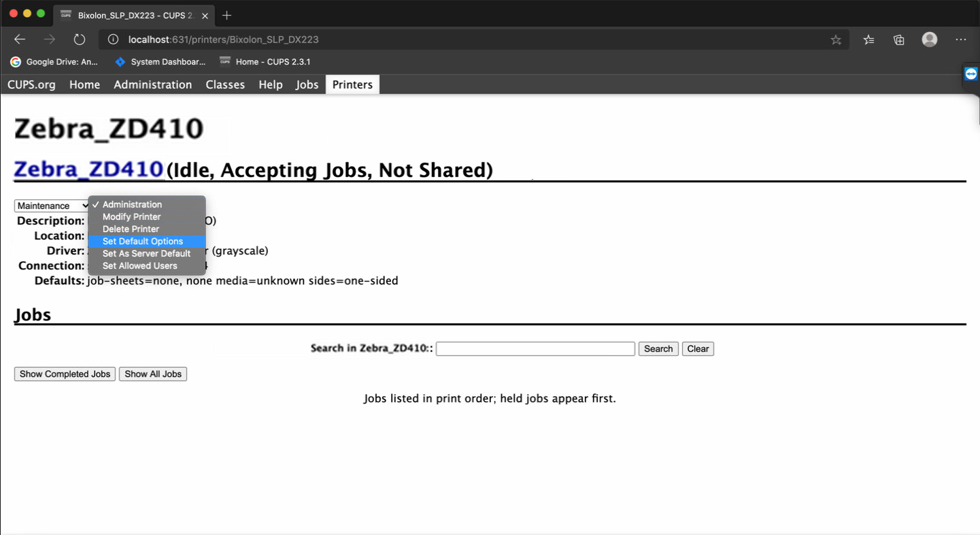This screenshot has height=535, width=980.
Task: Click the job search text field
Action: click(535, 348)
